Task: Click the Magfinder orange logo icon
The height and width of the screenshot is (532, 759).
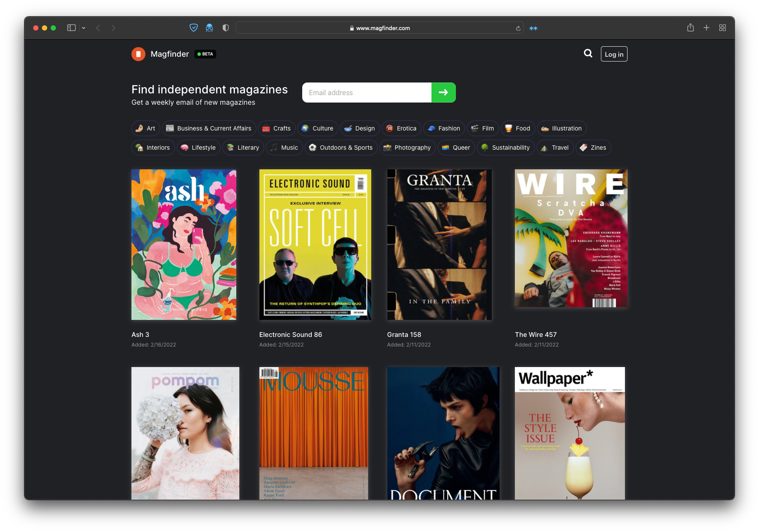Action: 138,54
